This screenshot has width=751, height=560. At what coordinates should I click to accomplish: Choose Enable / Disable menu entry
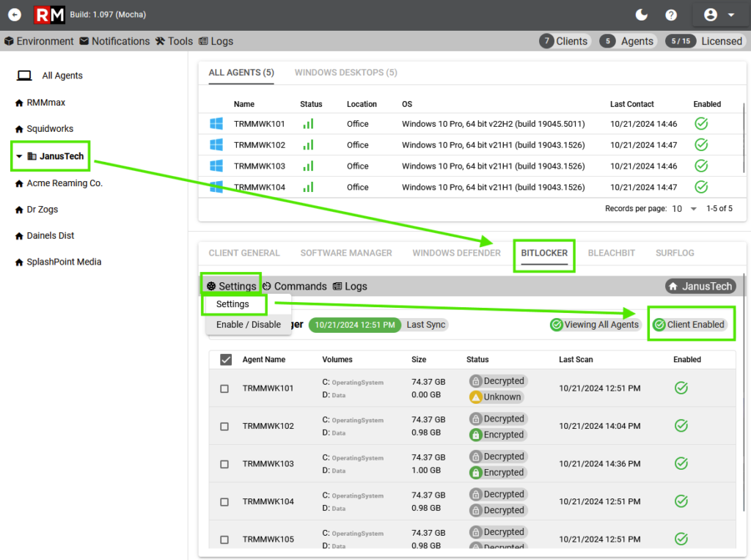tap(249, 325)
